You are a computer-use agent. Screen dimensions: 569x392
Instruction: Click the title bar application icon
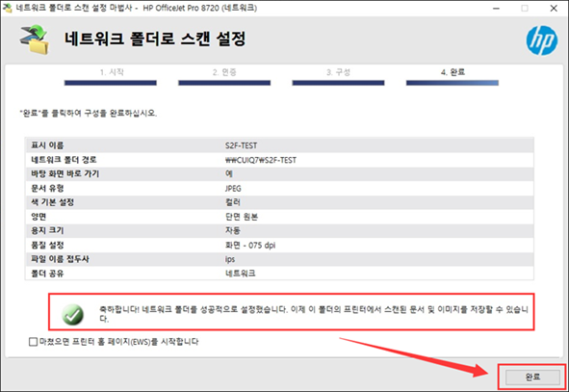click(8, 8)
